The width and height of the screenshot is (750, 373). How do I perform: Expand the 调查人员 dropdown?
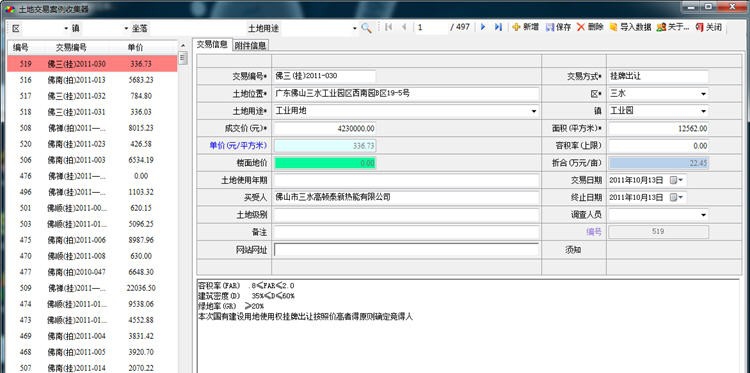click(704, 215)
